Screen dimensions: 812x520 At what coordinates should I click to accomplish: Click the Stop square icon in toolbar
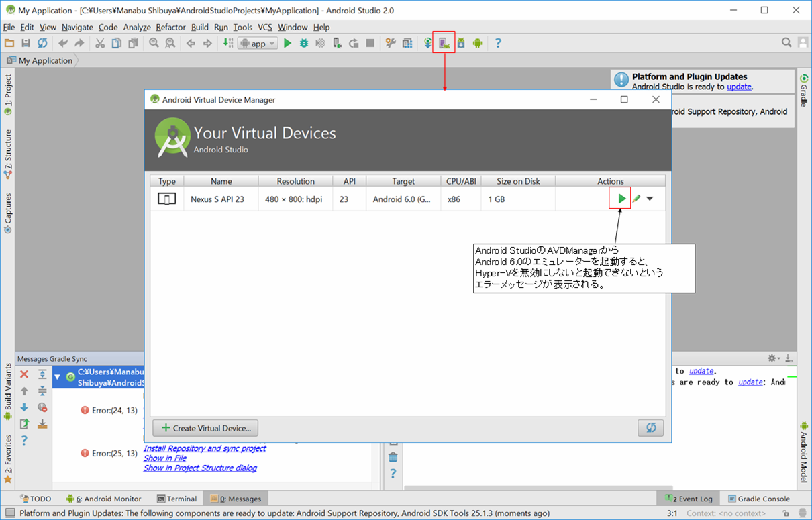click(x=370, y=43)
